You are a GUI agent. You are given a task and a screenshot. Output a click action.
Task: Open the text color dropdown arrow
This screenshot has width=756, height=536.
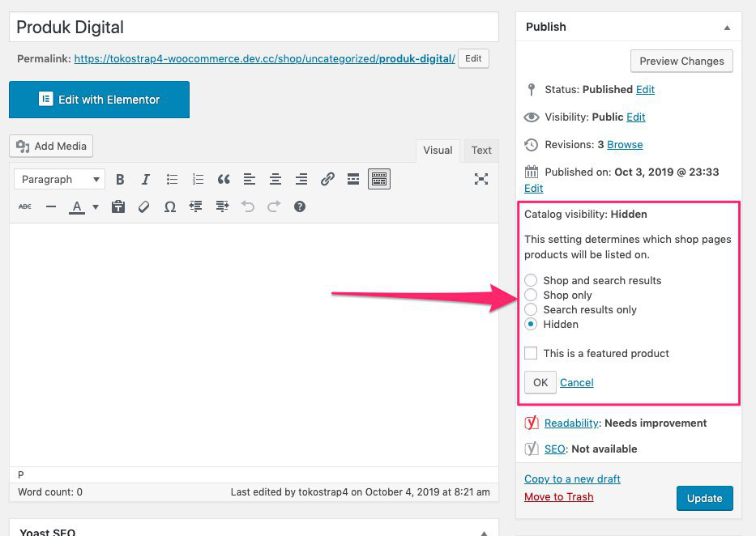[96, 207]
